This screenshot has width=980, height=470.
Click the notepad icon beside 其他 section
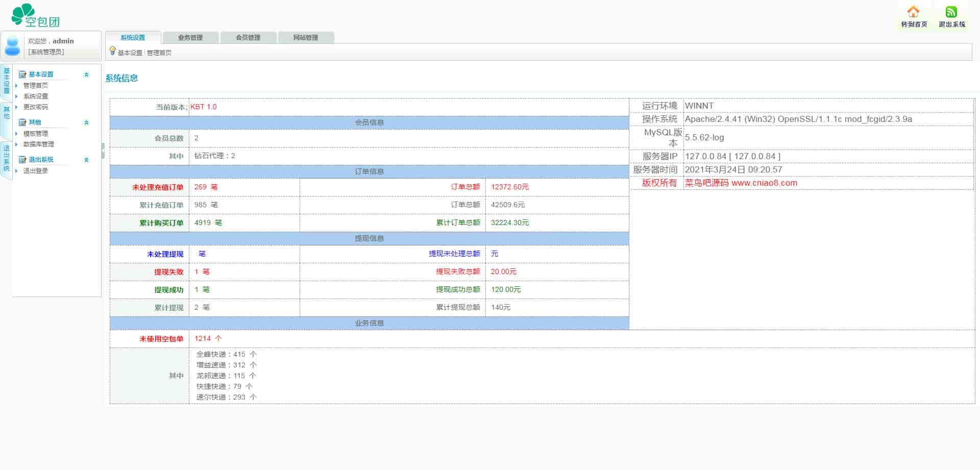tap(22, 122)
